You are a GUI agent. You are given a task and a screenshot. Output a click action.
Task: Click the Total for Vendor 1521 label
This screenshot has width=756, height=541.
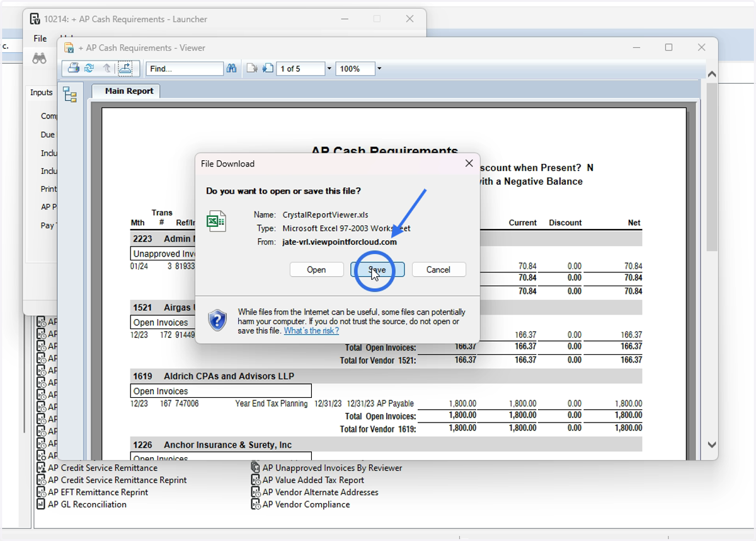[x=378, y=360]
